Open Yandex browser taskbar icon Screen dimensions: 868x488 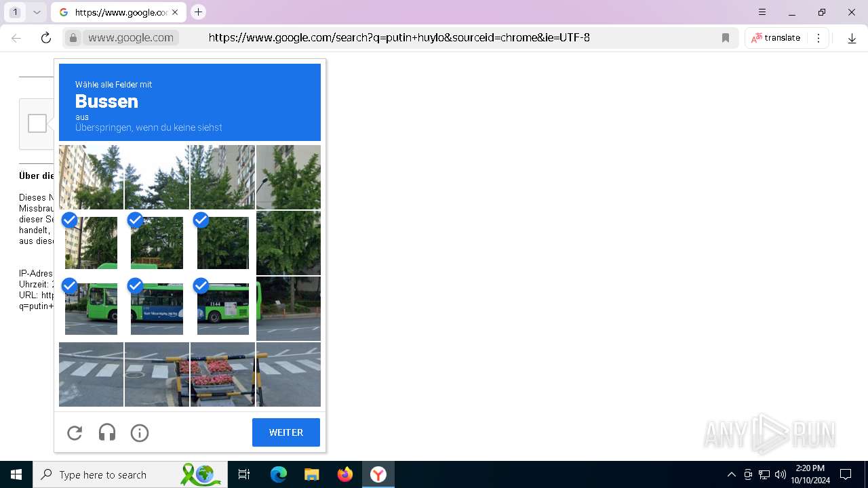pos(378,474)
